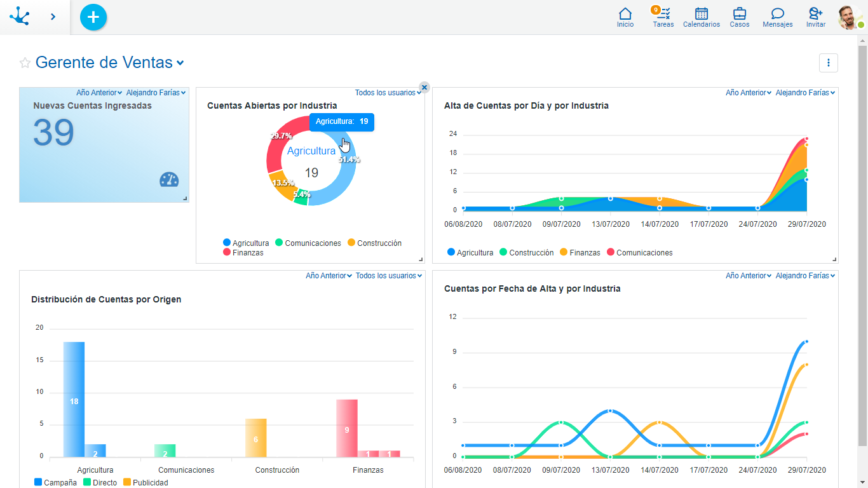
Task: Open Casos briefcase icon
Action: pos(740,18)
